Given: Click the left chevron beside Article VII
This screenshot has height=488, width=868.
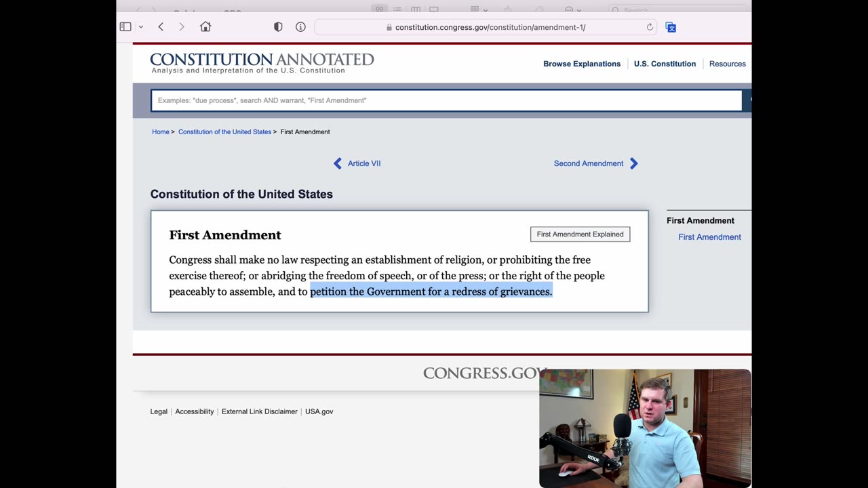Looking at the screenshot, I should pyautogui.click(x=338, y=163).
